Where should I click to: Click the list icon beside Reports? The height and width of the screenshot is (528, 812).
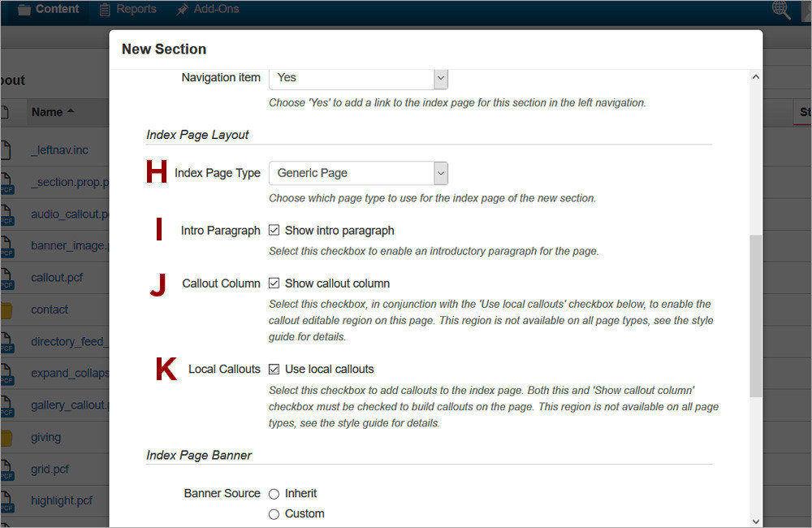[104, 11]
